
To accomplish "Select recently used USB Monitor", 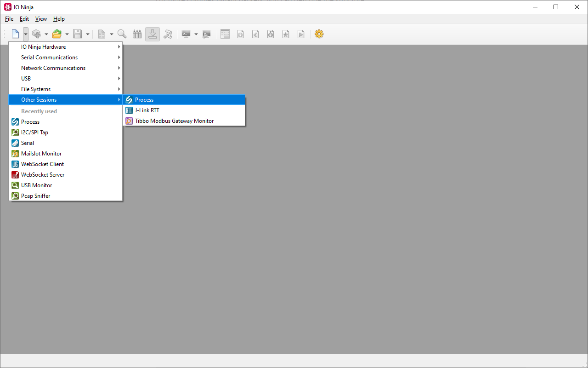I will point(66,185).
